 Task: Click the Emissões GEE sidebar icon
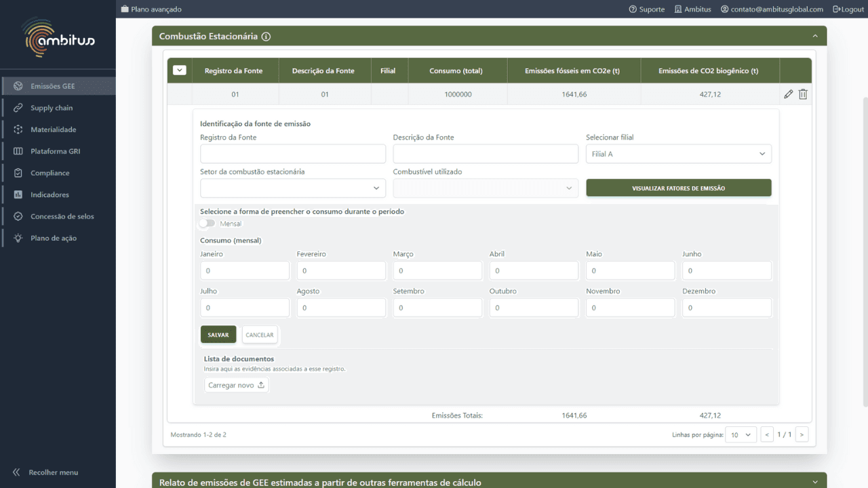18,86
